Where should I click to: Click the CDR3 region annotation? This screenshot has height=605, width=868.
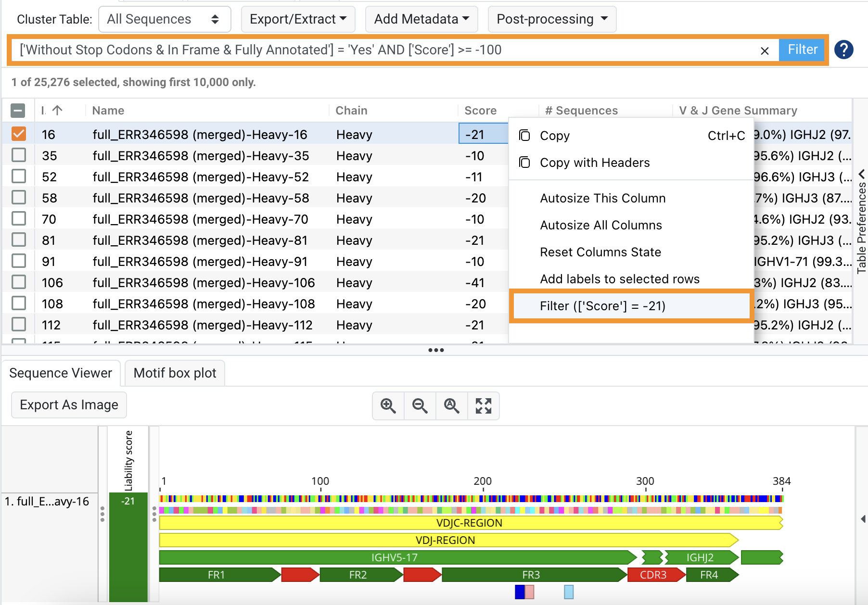656,575
